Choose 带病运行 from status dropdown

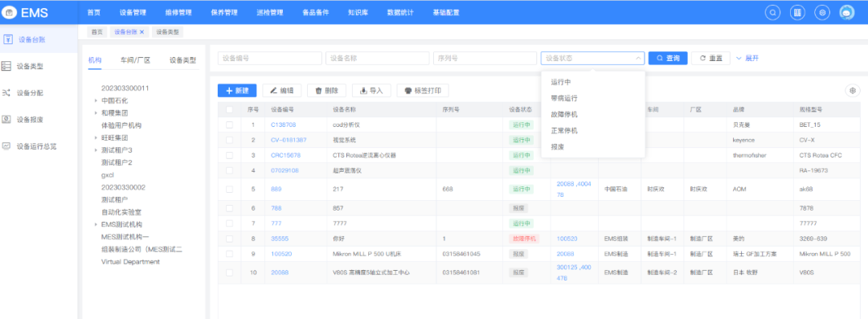pos(593,98)
